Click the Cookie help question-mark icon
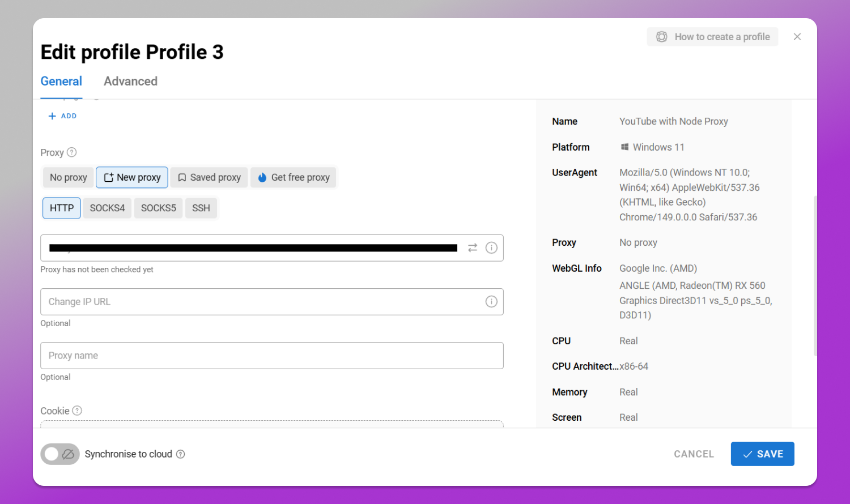The image size is (850, 504). pyautogui.click(x=77, y=411)
